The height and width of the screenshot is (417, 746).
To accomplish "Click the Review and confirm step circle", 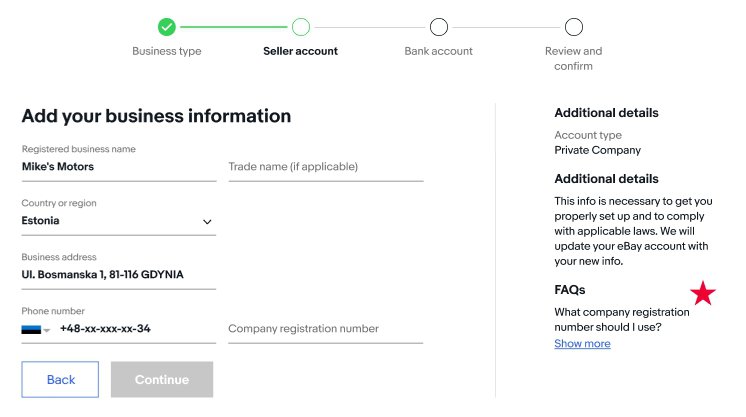I will pos(573,27).
